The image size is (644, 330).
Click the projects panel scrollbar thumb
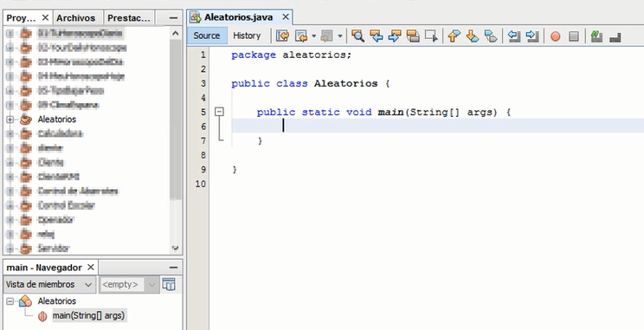(x=176, y=120)
